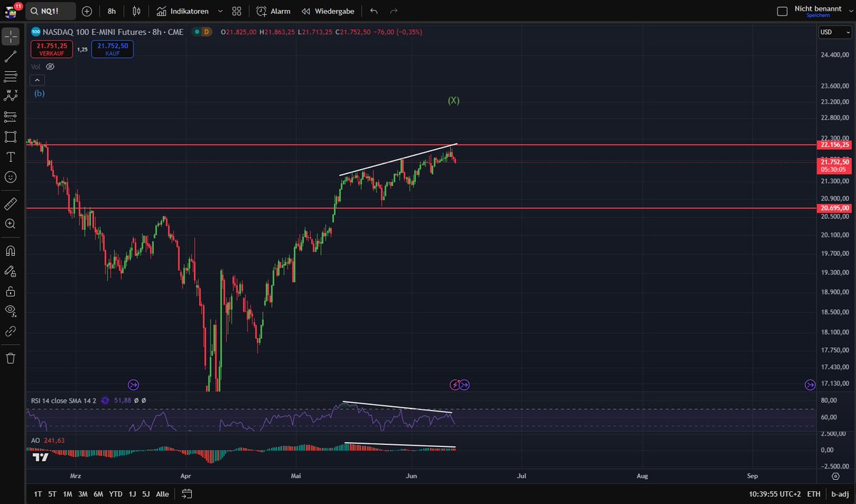This screenshot has height=504, width=856.
Task: Click the rollover marker near September
Action: (x=810, y=385)
